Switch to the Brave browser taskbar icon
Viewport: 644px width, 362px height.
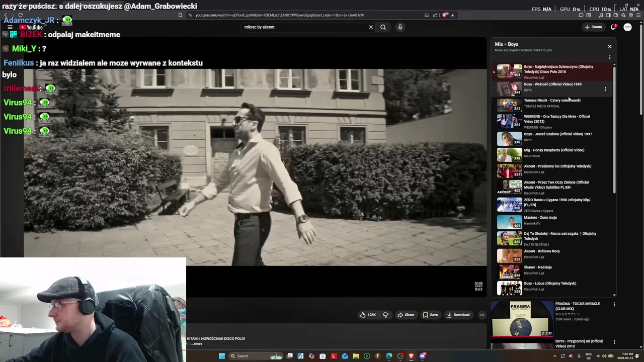(411, 356)
